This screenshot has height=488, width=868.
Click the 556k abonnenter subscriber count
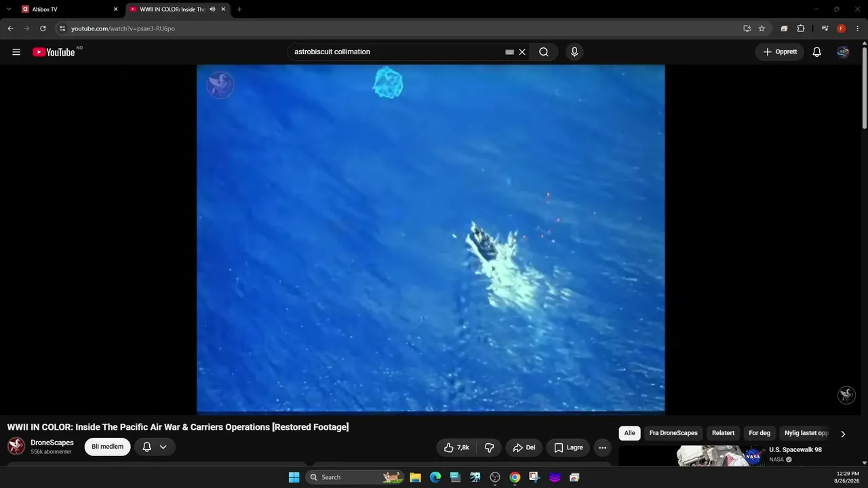[51, 452]
